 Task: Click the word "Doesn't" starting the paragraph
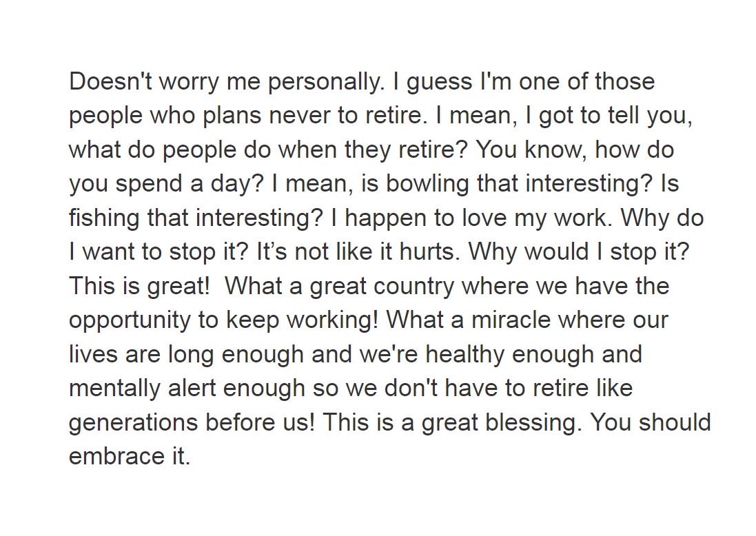click(110, 81)
